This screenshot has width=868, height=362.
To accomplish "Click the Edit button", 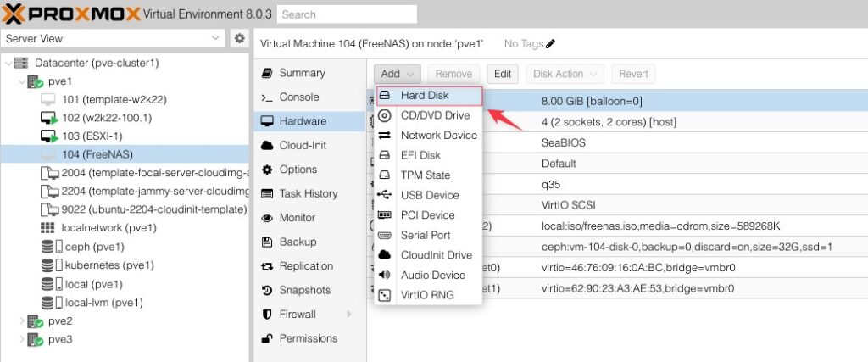I will 503,74.
